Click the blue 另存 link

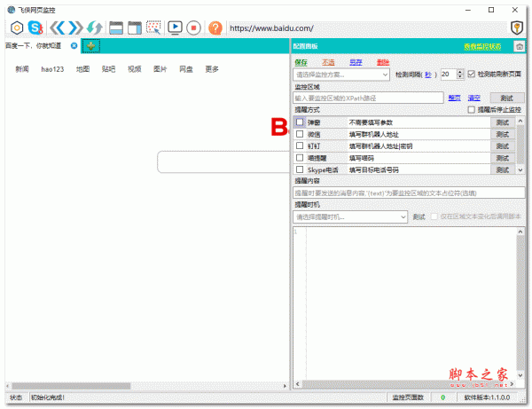pos(356,62)
